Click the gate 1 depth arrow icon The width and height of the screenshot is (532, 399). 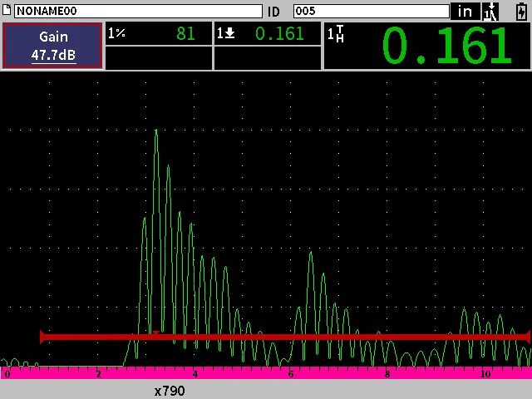(225, 33)
